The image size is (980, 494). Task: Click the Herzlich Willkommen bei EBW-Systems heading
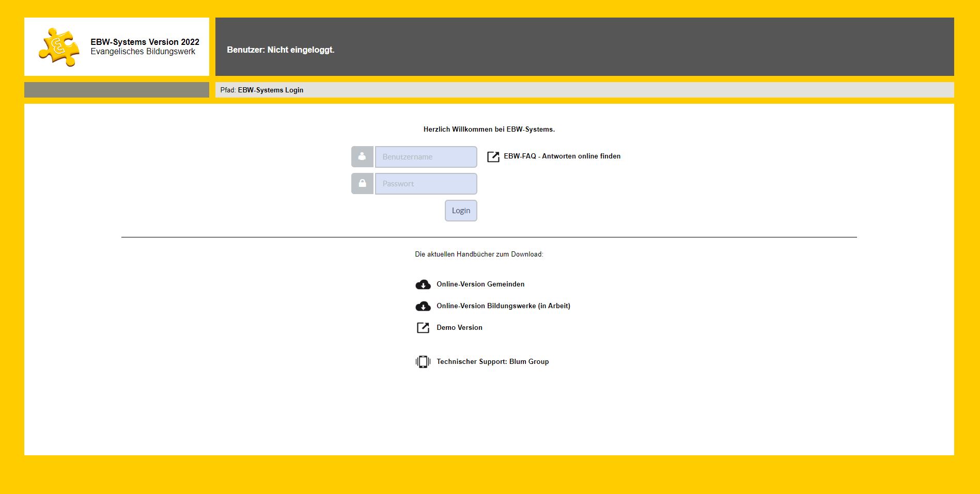pos(489,129)
